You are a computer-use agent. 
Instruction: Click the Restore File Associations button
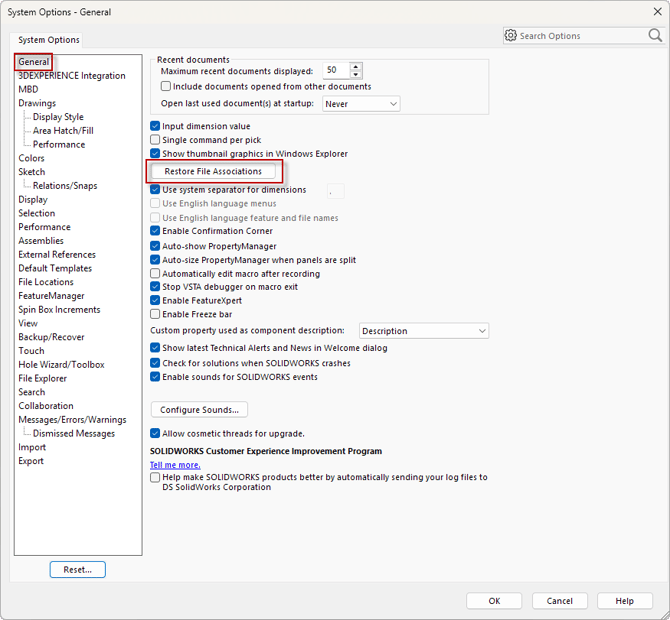(213, 172)
